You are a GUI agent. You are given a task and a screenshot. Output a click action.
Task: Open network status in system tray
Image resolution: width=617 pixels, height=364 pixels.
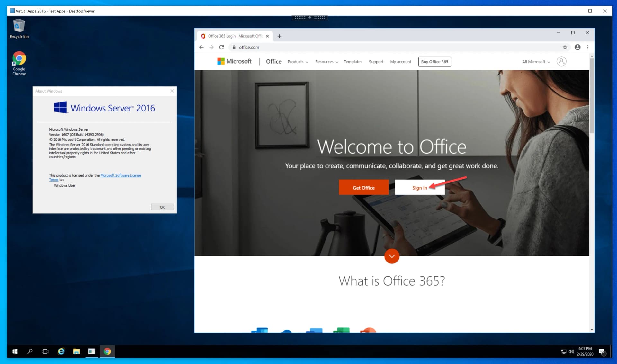(x=563, y=351)
